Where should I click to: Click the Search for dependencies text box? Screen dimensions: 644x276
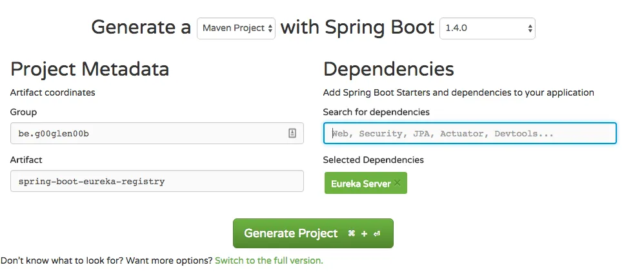tap(469, 133)
